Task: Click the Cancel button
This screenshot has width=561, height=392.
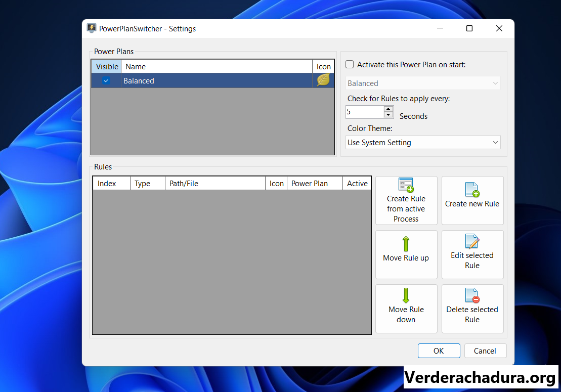Action: point(485,351)
